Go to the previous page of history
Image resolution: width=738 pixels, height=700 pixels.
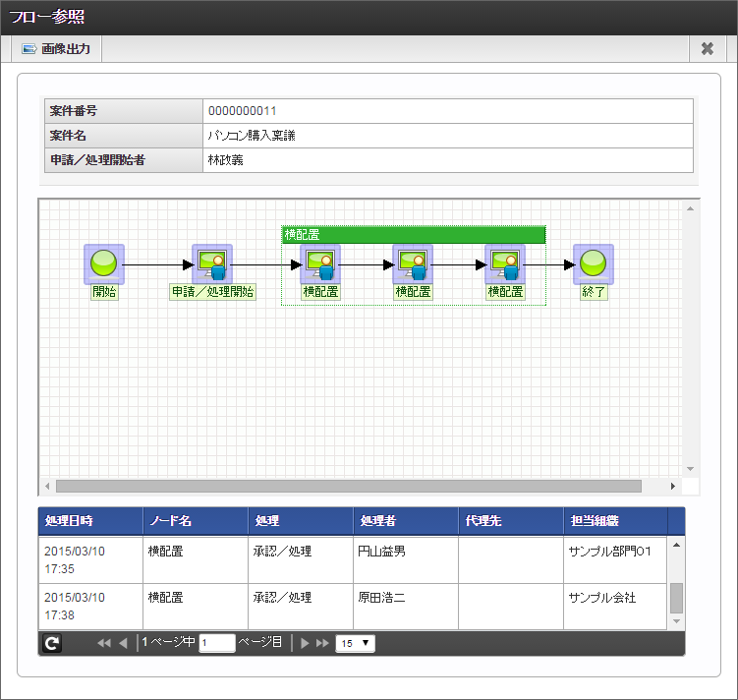123,643
